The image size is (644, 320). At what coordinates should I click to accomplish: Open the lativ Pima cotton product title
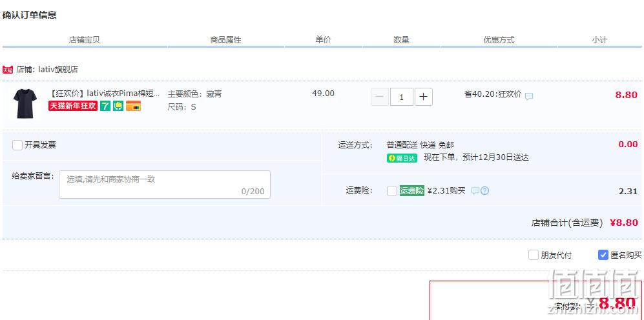(105, 94)
